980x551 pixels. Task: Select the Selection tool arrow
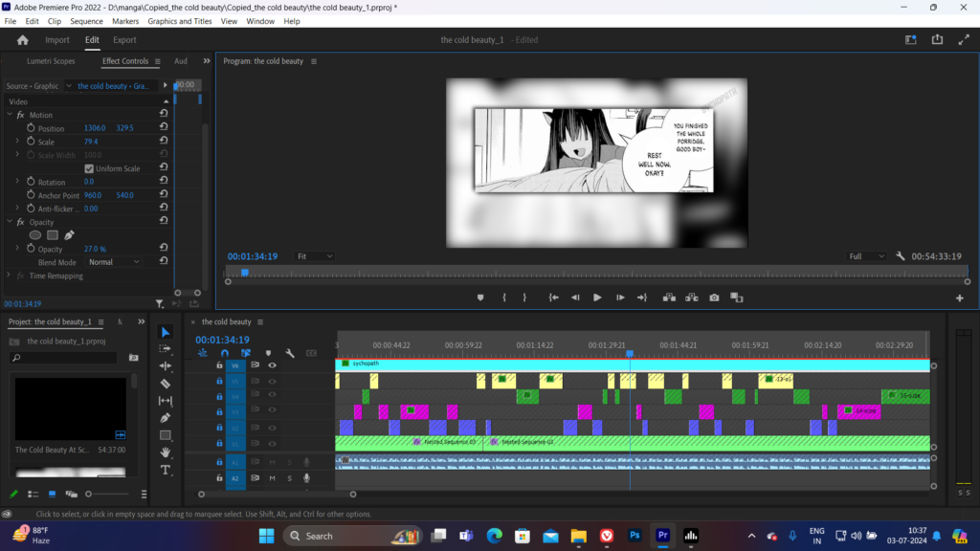(x=165, y=332)
